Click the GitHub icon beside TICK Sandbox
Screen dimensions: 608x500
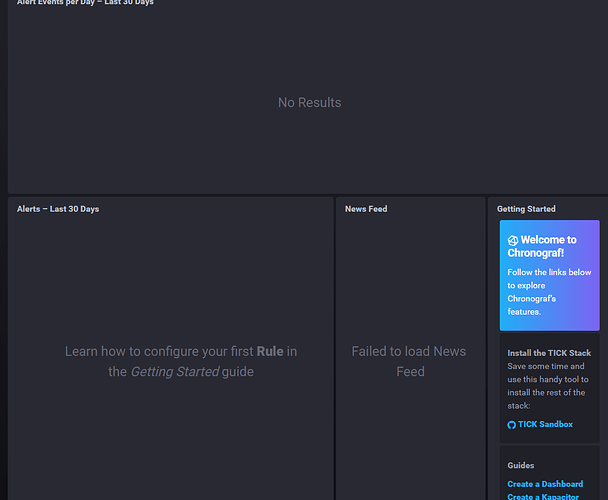click(x=512, y=425)
